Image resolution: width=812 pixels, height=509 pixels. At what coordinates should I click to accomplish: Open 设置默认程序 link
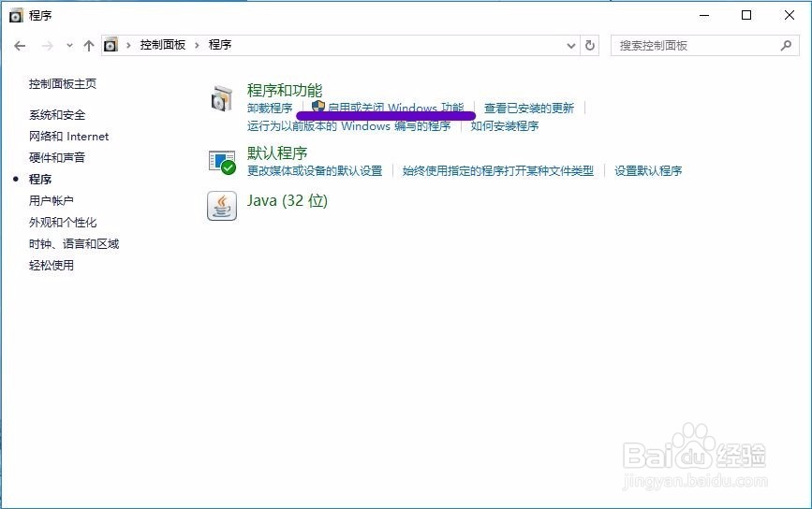[x=648, y=170]
